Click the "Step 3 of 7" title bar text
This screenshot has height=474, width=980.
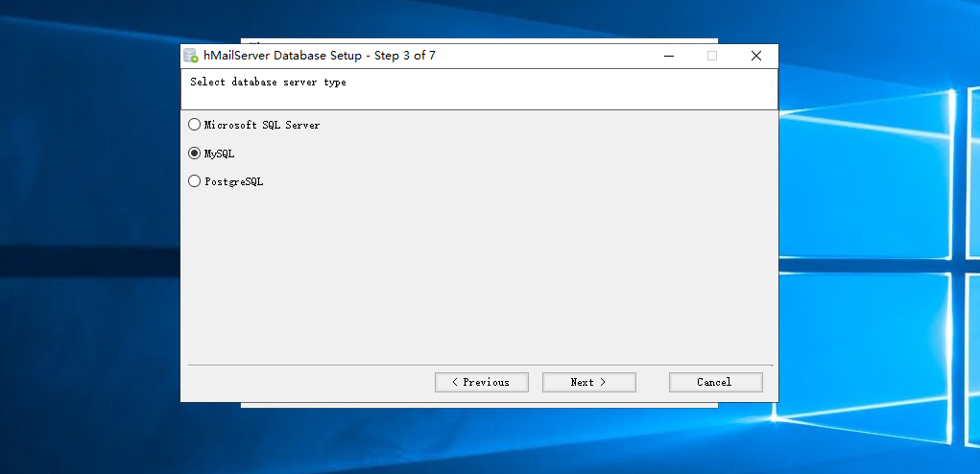click(x=404, y=56)
